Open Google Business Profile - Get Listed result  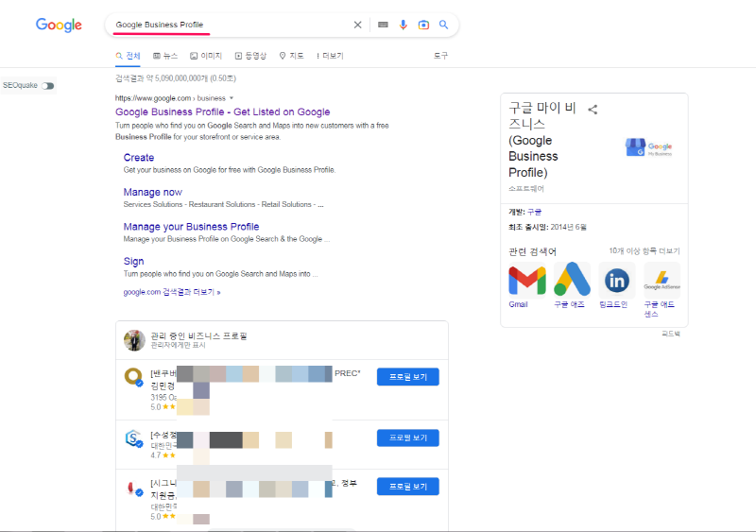223,112
